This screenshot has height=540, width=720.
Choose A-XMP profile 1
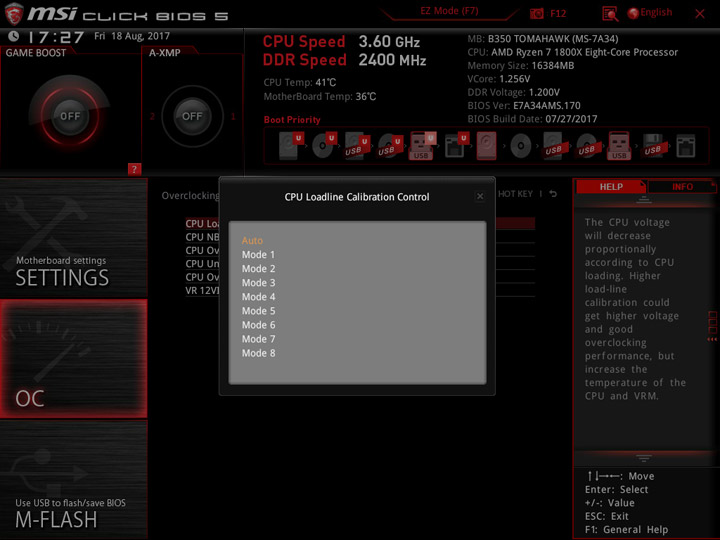[233, 117]
